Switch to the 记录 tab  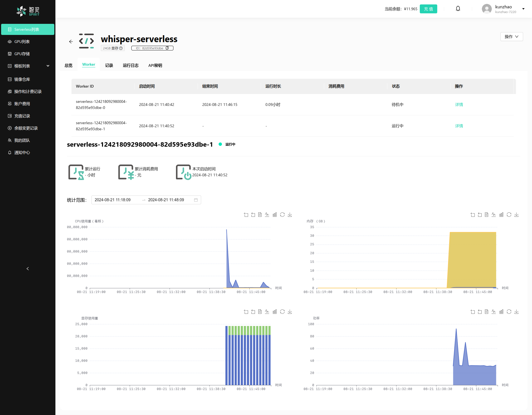click(x=109, y=65)
